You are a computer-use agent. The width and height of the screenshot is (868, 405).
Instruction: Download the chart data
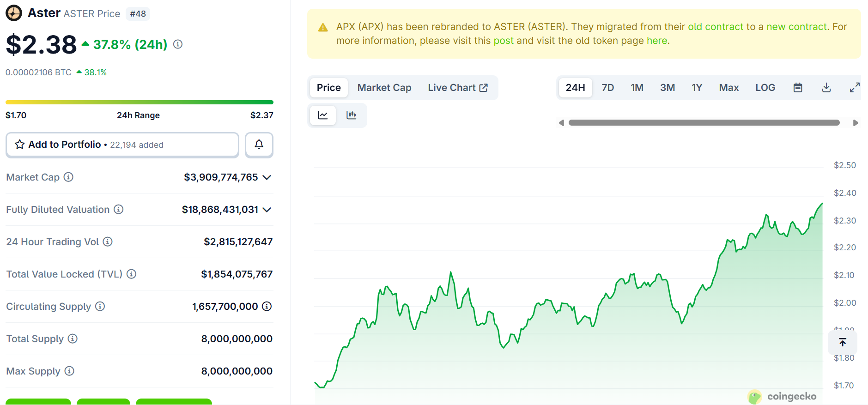[x=826, y=88]
